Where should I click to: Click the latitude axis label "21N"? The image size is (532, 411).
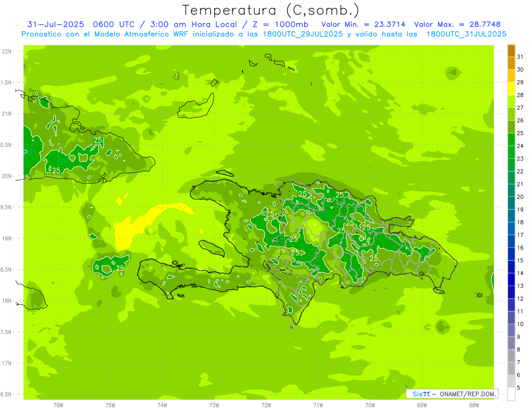tap(7, 114)
